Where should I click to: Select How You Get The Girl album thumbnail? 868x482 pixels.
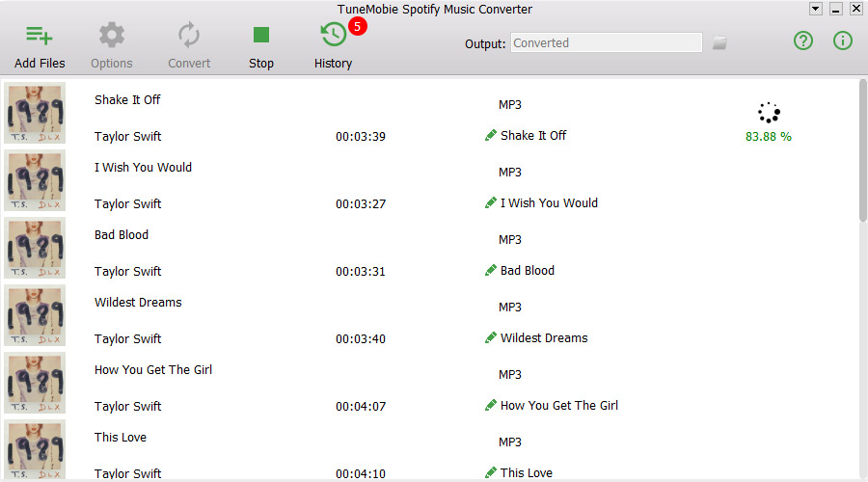35,383
